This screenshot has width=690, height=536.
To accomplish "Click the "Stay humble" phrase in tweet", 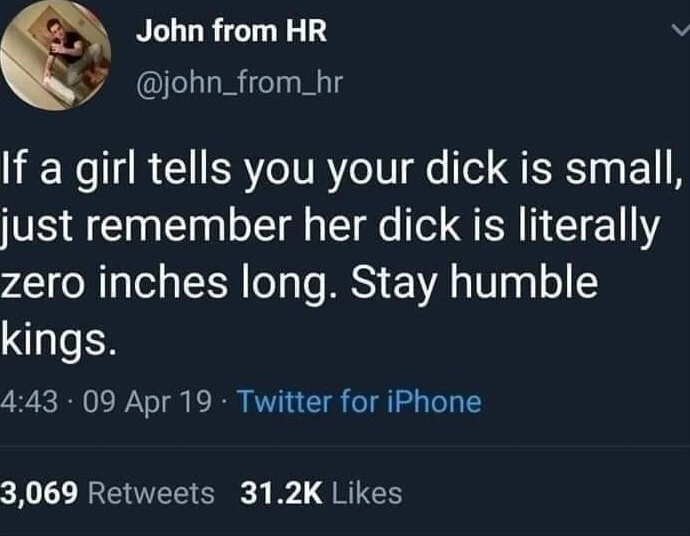I will click(x=474, y=282).
